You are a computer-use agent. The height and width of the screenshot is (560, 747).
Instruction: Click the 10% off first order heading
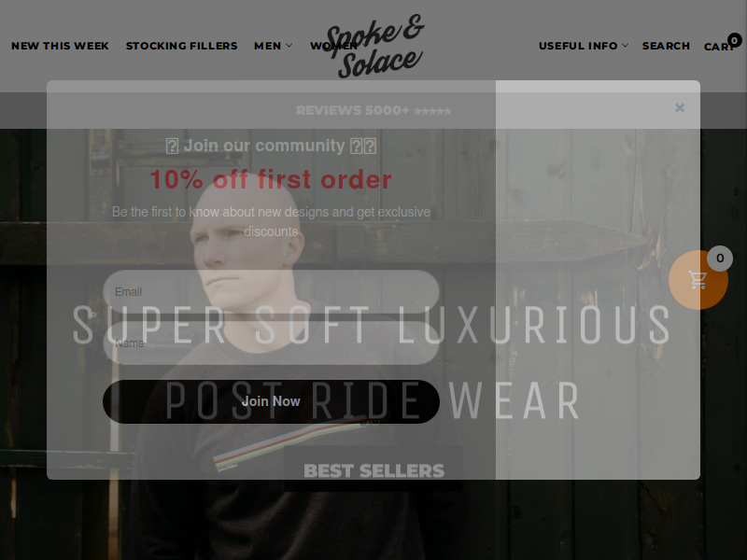[271, 179]
